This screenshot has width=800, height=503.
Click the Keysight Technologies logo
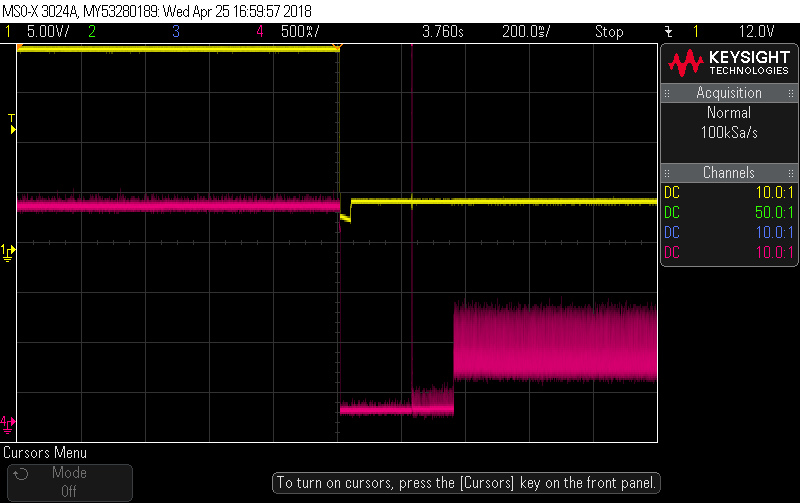click(729, 63)
